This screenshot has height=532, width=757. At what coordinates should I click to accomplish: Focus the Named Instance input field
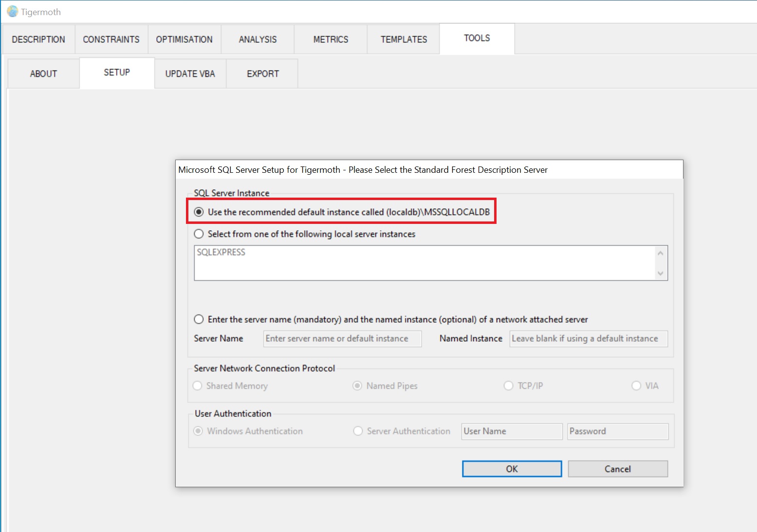click(589, 339)
